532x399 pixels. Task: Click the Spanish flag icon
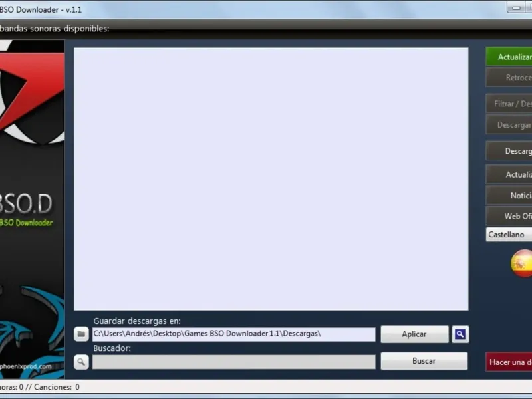[522, 263]
